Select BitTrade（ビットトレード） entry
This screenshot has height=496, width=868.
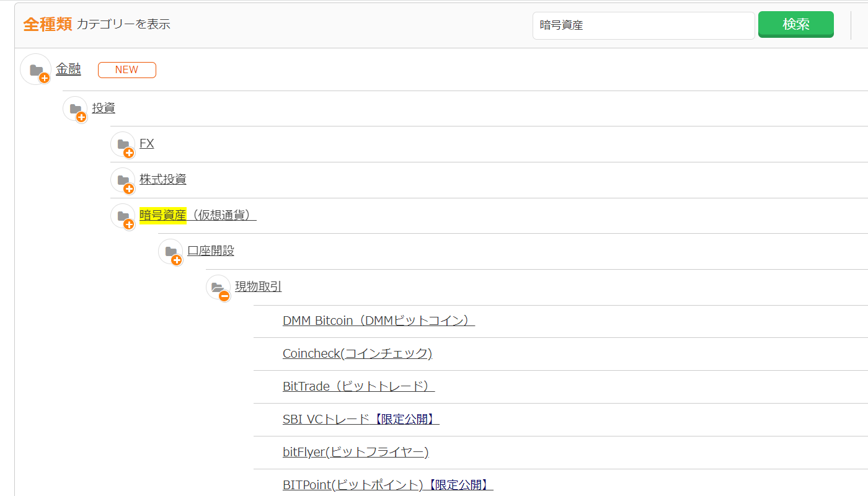click(x=358, y=386)
